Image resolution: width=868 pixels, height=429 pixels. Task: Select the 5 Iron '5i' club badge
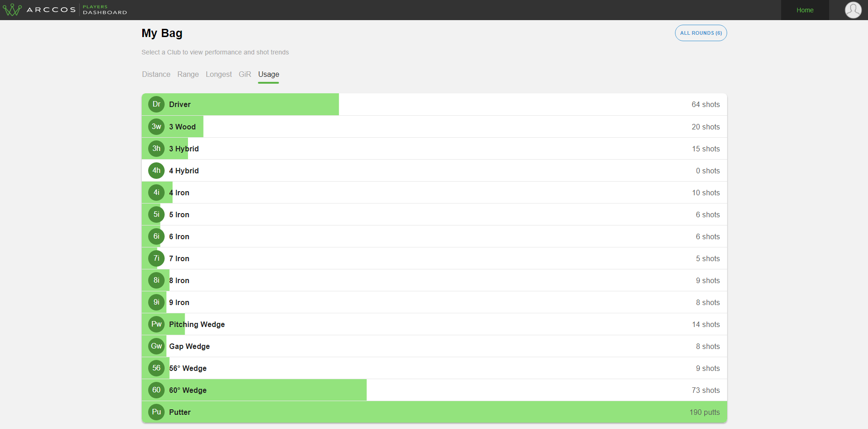pos(156,214)
